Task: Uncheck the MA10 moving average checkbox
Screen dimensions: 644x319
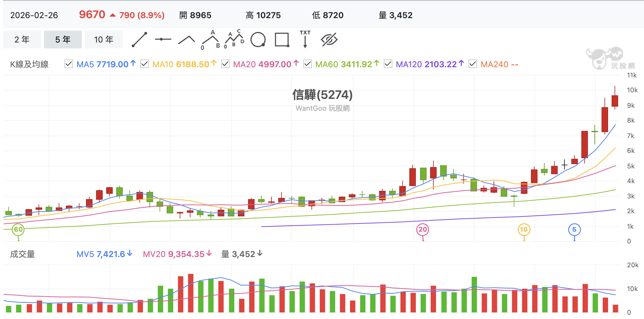Action: [144, 64]
